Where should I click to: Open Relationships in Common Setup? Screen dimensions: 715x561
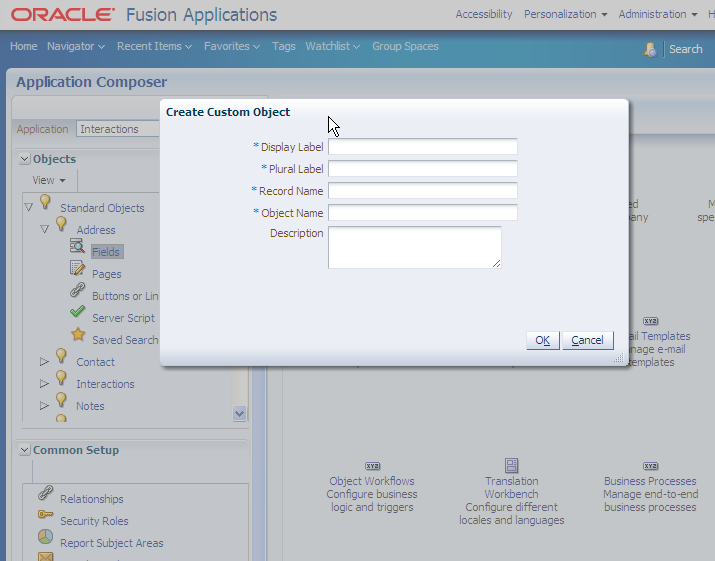point(92,499)
